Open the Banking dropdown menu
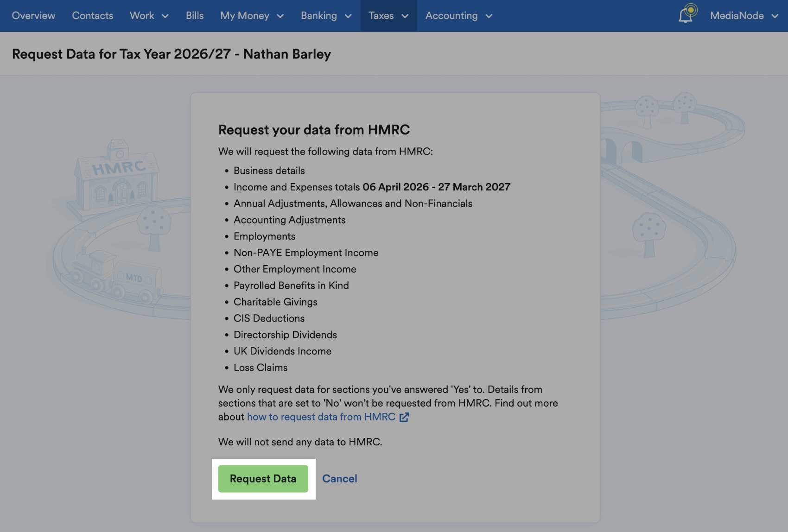 pyautogui.click(x=326, y=16)
